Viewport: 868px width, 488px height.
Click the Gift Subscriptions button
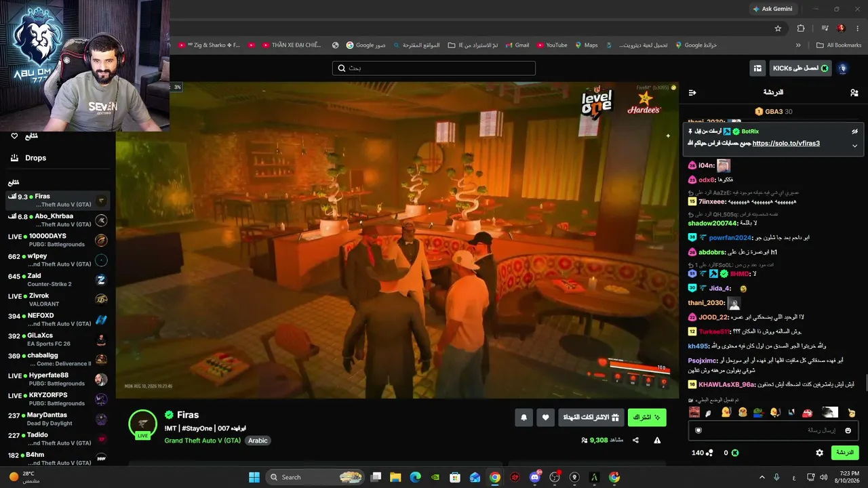click(591, 418)
